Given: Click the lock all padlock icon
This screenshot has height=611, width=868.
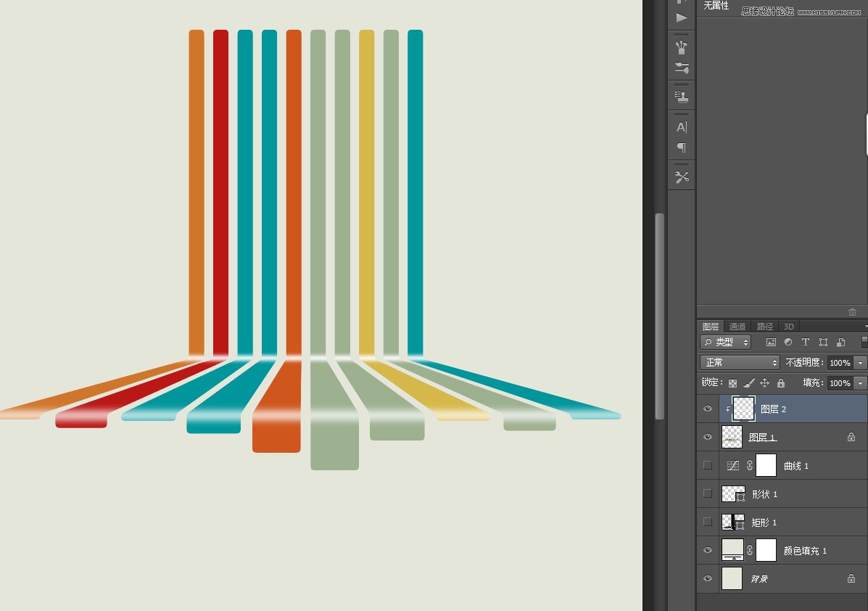Looking at the screenshot, I should pos(781,383).
